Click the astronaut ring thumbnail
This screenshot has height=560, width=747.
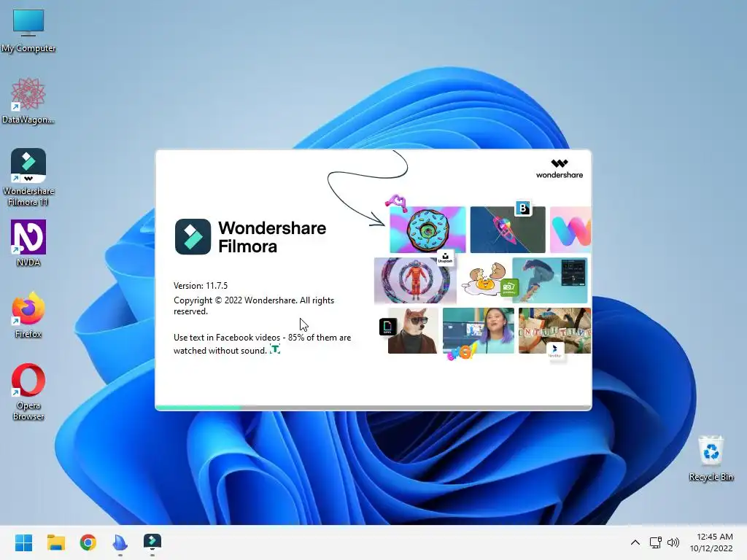(414, 281)
